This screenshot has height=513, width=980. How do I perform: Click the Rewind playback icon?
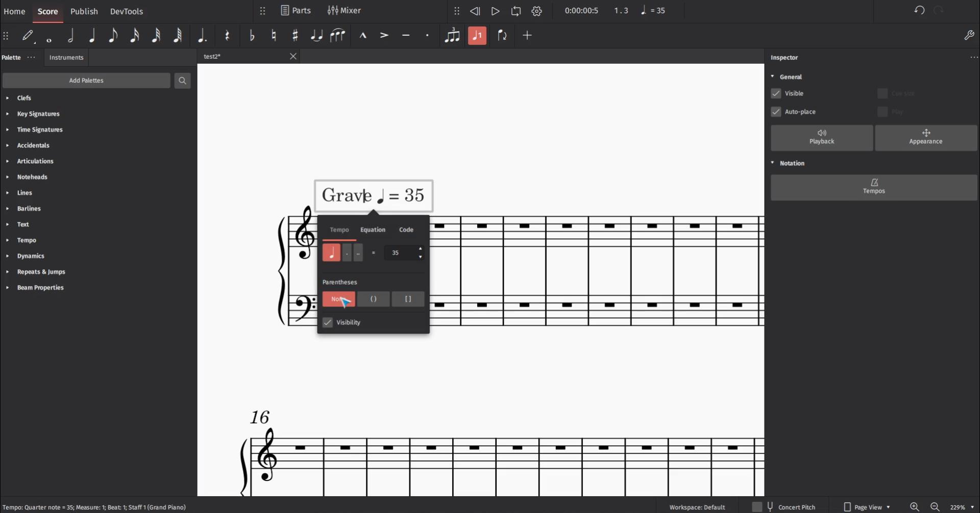click(475, 11)
